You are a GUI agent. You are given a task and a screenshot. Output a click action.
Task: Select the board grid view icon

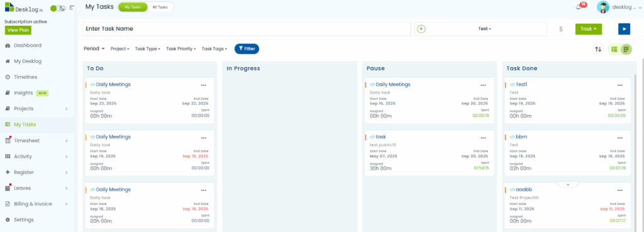click(626, 49)
